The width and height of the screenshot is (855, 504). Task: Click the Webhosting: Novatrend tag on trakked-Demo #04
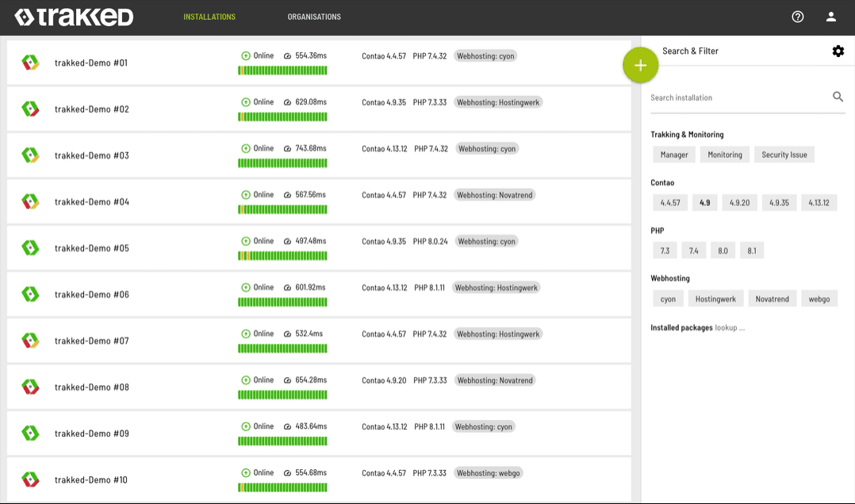(494, 194)
